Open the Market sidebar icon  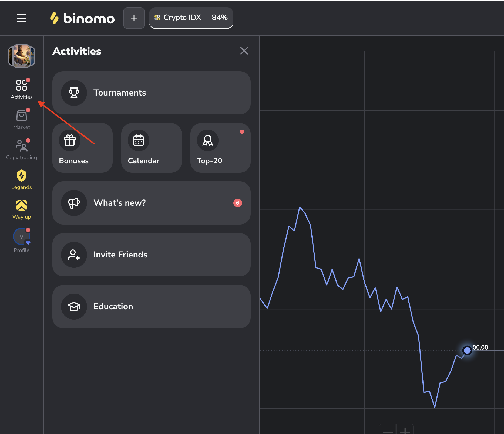[x=22, y=120]
